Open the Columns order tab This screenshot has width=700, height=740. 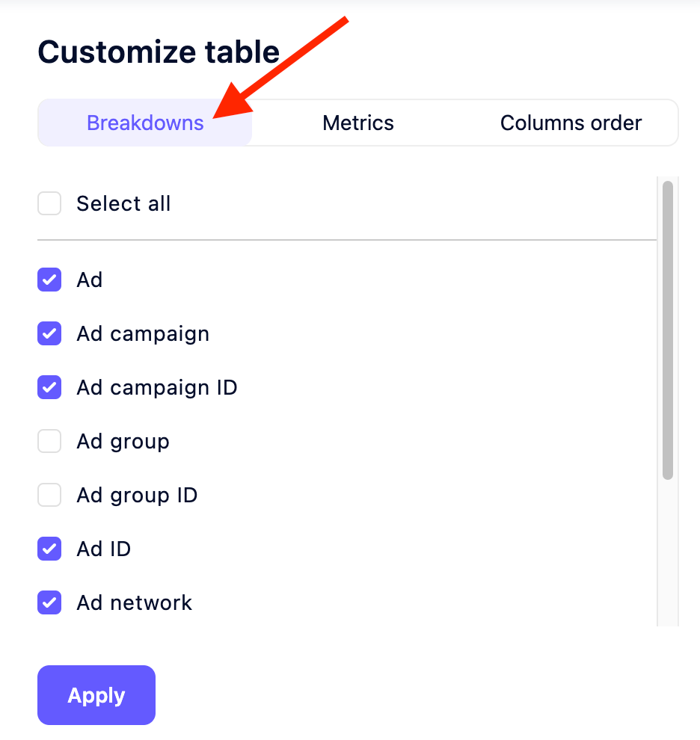571,123
